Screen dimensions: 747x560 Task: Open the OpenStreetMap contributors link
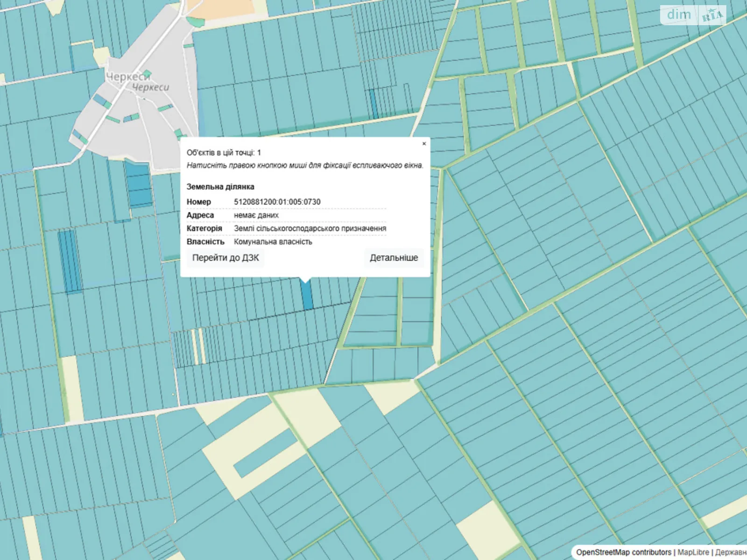click(x=623, y=553)
